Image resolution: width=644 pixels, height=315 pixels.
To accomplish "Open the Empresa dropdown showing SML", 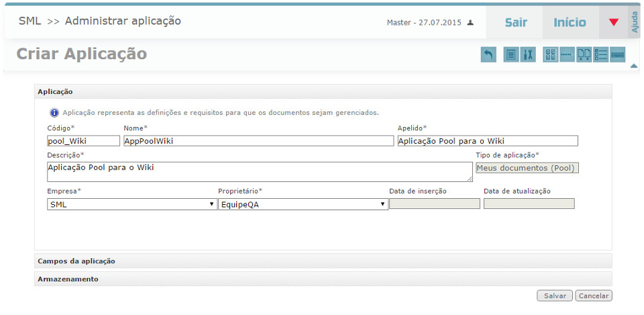I will coord(132,205).
